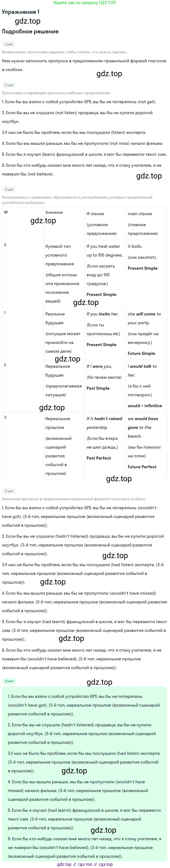The width and height of the screenshot is (170, 868).
Task: Click "would + infinitive" in the table
Action: 145,406
